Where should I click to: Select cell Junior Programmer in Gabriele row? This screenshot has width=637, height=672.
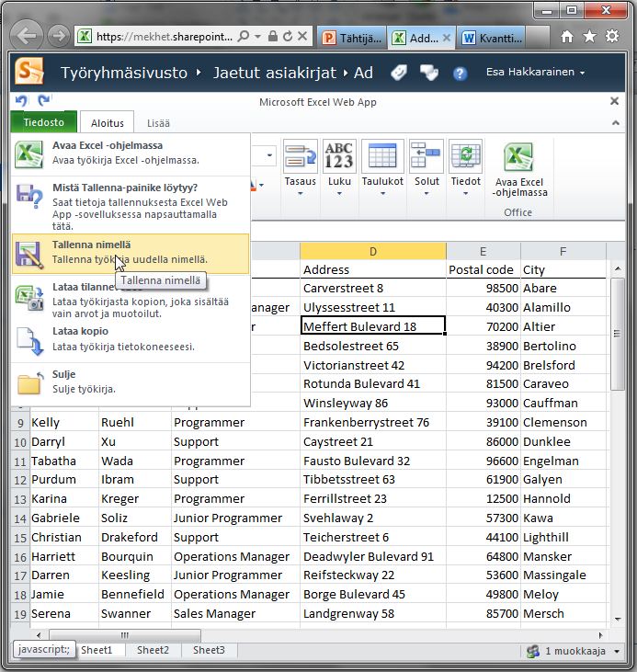point(235,518)
